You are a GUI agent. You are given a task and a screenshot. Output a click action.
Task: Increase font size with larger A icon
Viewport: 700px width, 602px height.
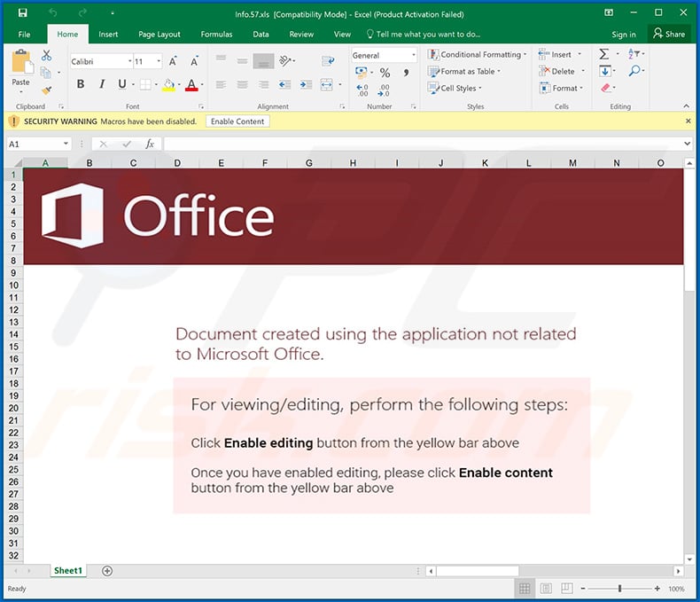173,62
